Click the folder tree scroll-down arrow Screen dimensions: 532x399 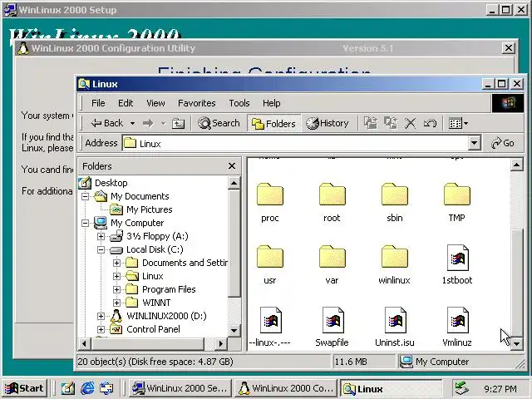[x=234, y=330]
